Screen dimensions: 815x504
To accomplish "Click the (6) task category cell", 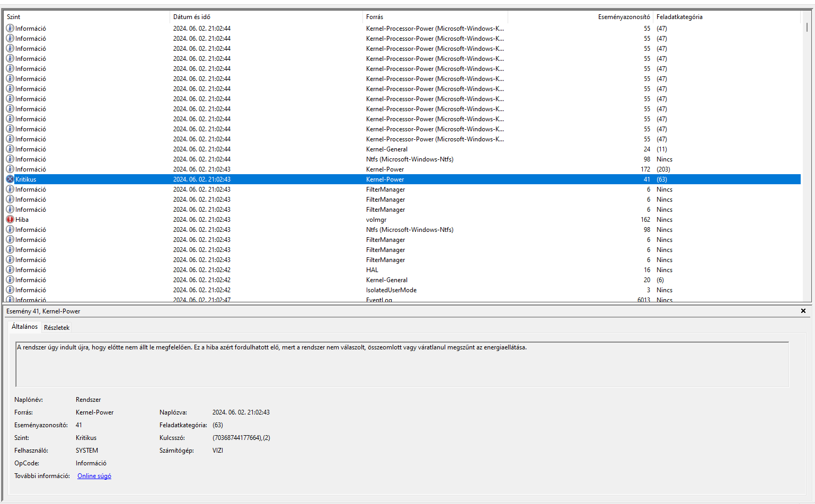I will point(660,280).
